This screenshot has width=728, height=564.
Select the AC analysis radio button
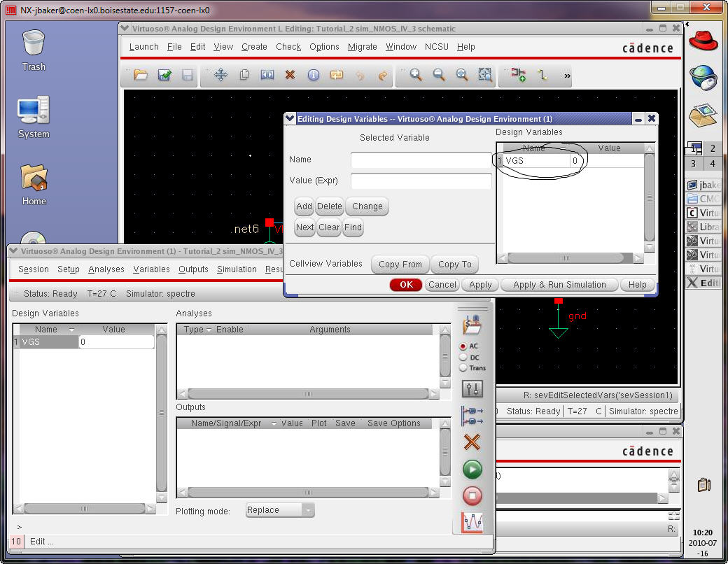(x=463, y=346)
